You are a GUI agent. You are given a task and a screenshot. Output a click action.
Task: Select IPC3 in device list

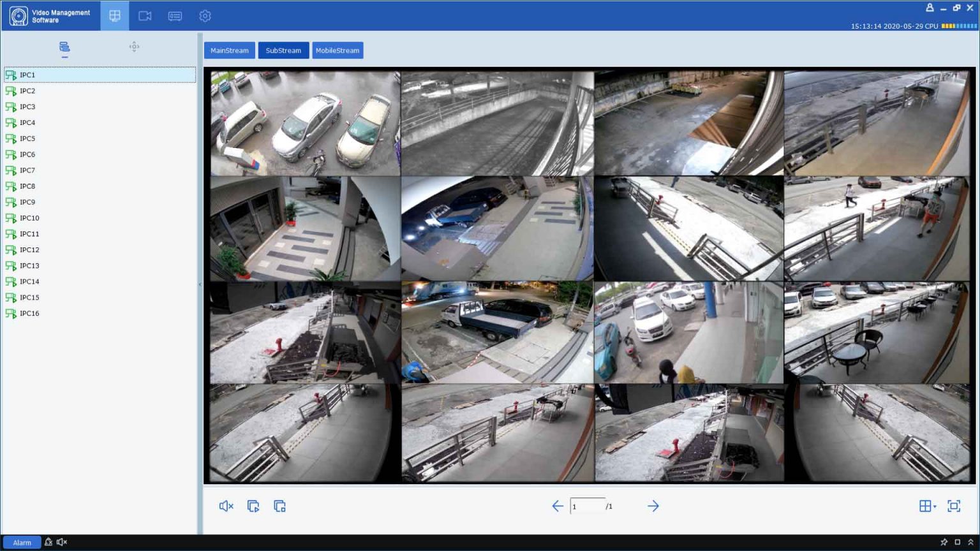(x=100, y=107)
